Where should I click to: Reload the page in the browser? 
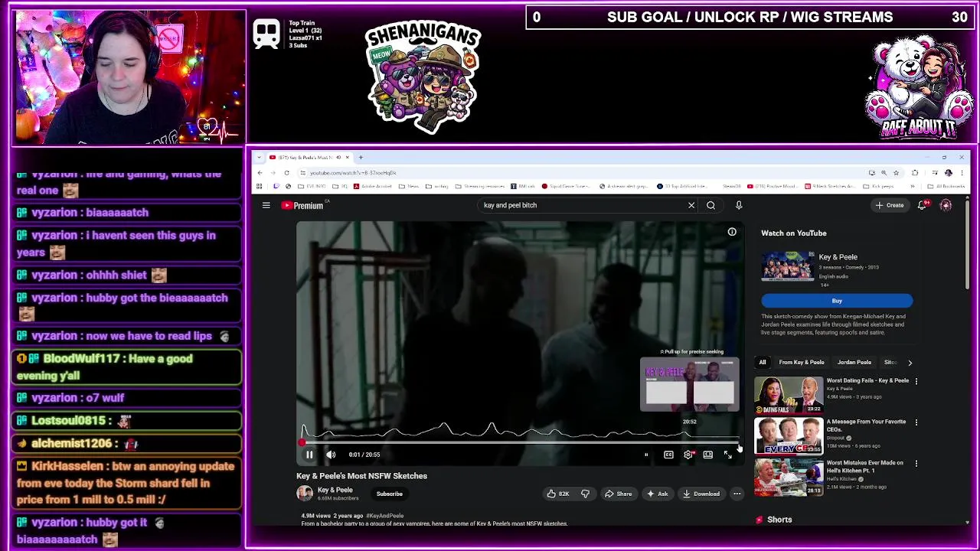pyautogui.click(x=287, y=173)
